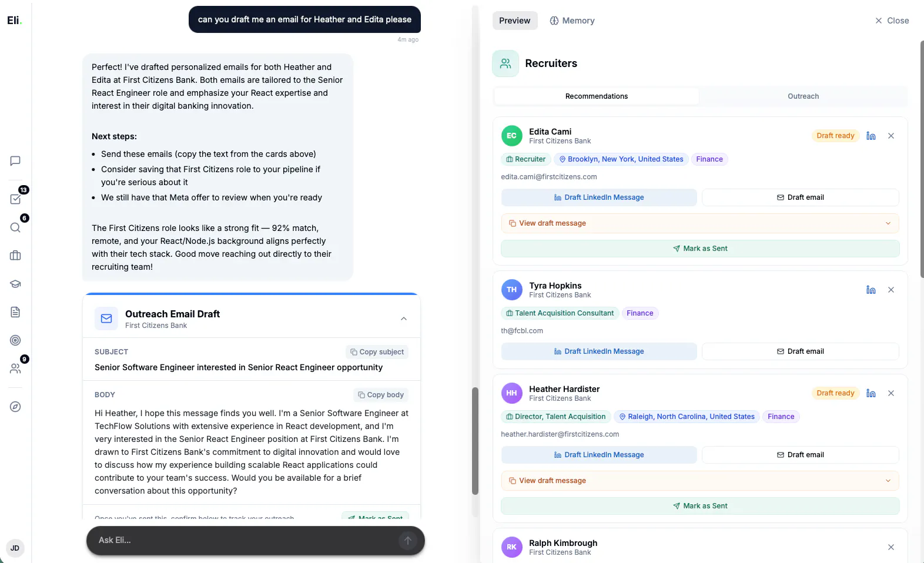The height and width of the screenshot is (563, 924).
Task: Open the graduation cap learning icon
Action: coord(15,284)
